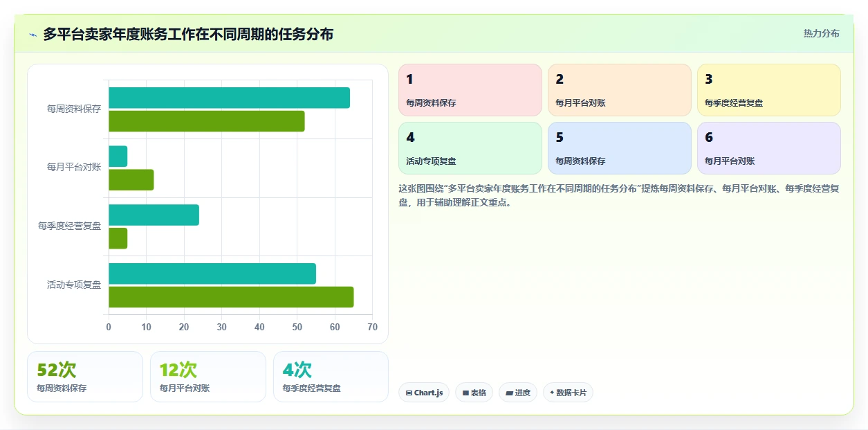Click the main title 多平台卖家年度账务工作
Image resolution: width=868 pixels, height=430 pixels.
click(x=188, y=34)
